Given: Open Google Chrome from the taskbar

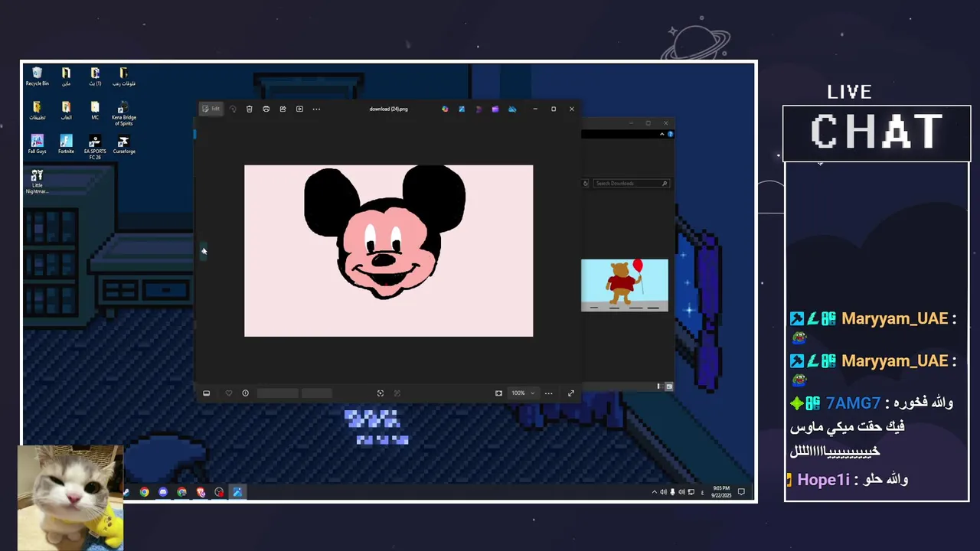Looking at the screenshot, I should (144, 492).
